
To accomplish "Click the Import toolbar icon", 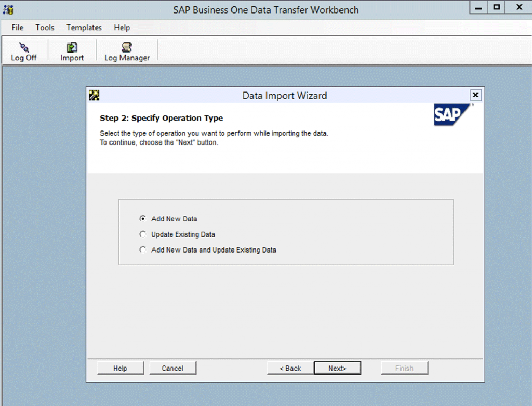I will [x=71, y=50].
